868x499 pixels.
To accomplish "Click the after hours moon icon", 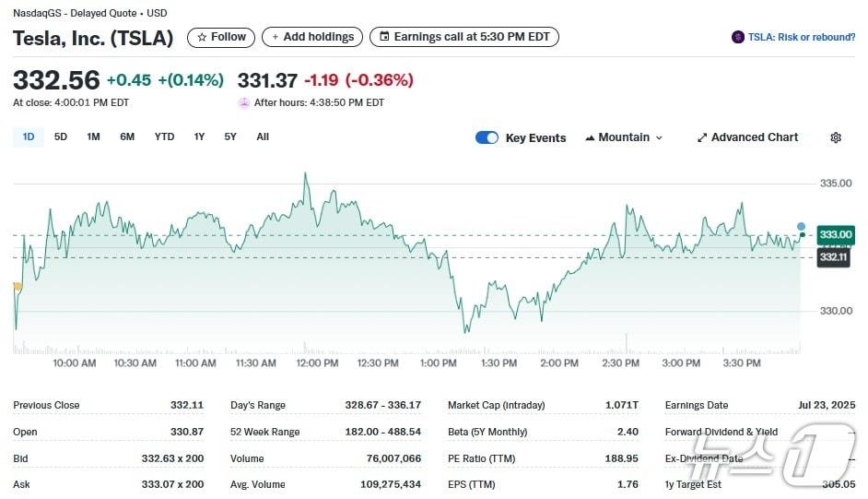I will 243,103.
